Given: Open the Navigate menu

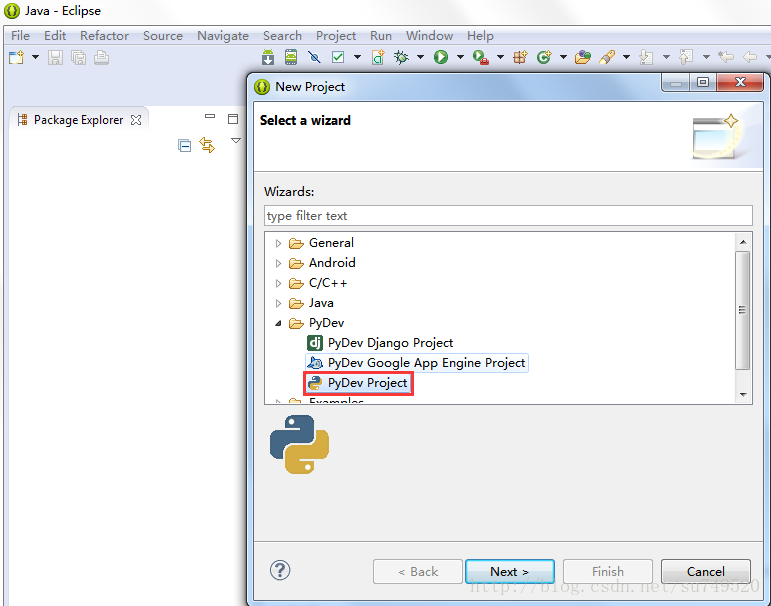Looking at the screenshot, I should click(x=223, y=36).
